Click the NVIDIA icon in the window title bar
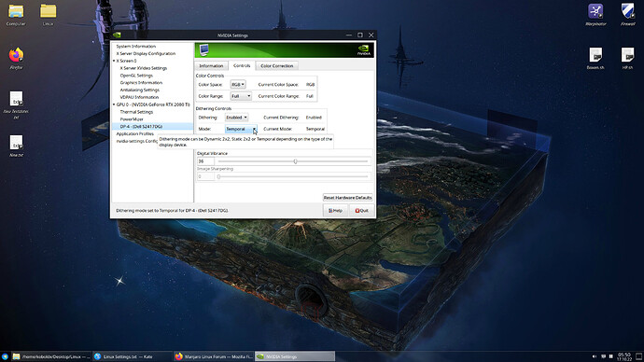Image resolution: width=644 pixels, height=362 pixels. coord(117,35)
